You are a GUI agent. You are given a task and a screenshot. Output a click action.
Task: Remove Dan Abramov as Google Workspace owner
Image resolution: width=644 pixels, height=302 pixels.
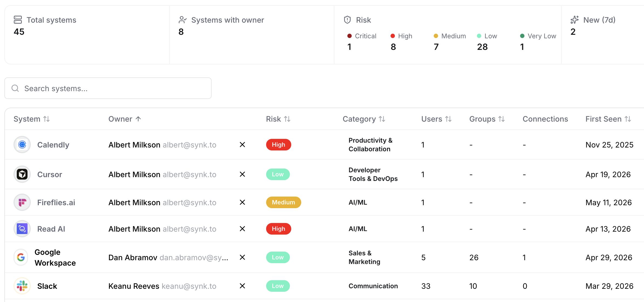[242, 258]
